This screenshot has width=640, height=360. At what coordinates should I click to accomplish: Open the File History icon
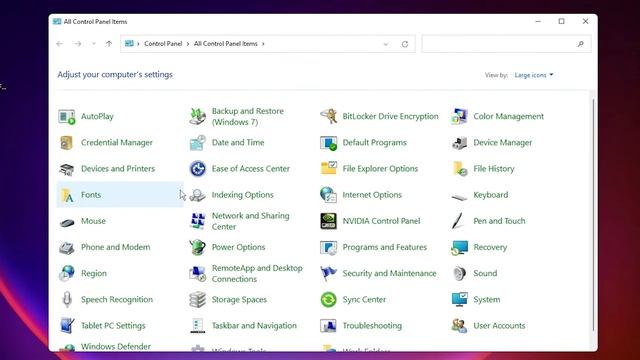(x=459, y=169)
